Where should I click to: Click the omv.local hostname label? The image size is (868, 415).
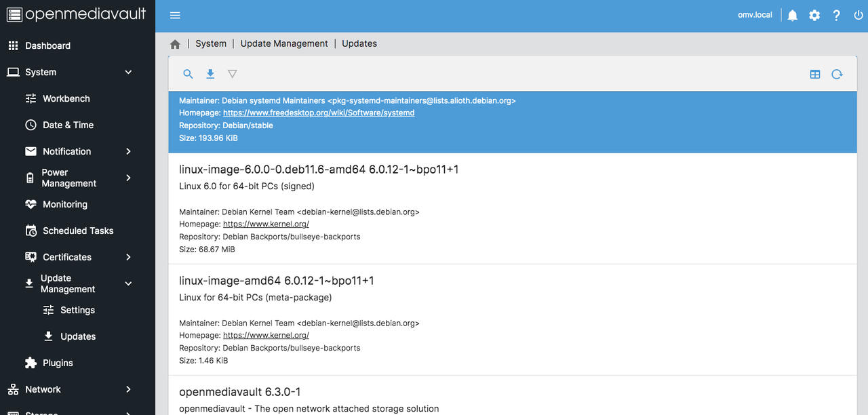(x=755, y=15)
